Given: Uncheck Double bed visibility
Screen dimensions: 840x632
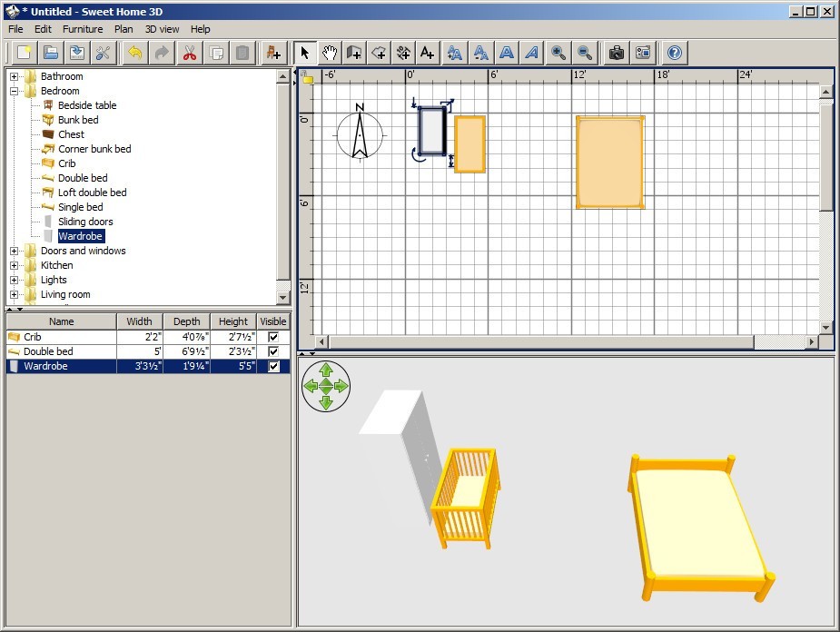Looking at the screenshot, I should point(273,351).
